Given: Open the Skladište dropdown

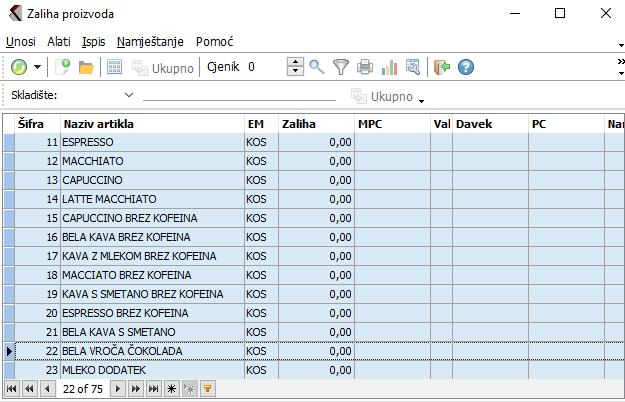Looking at the screenshot, I should [129, 95].
